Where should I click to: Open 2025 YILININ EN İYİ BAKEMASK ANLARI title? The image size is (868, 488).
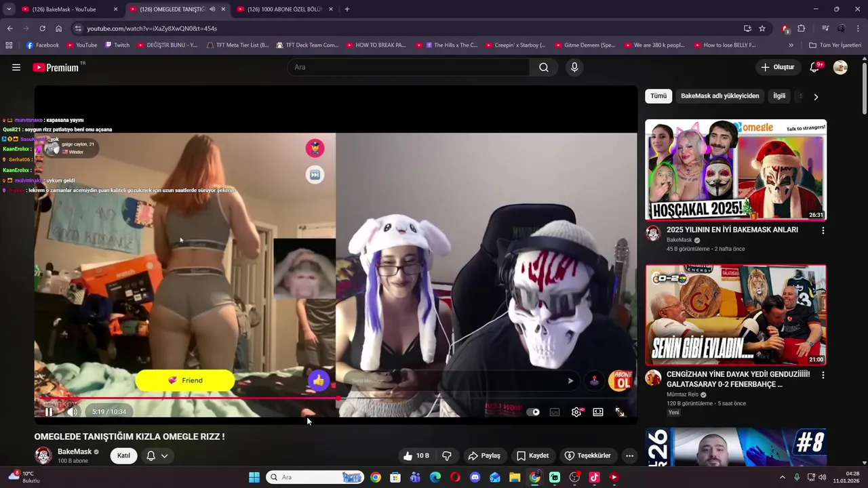732,230
